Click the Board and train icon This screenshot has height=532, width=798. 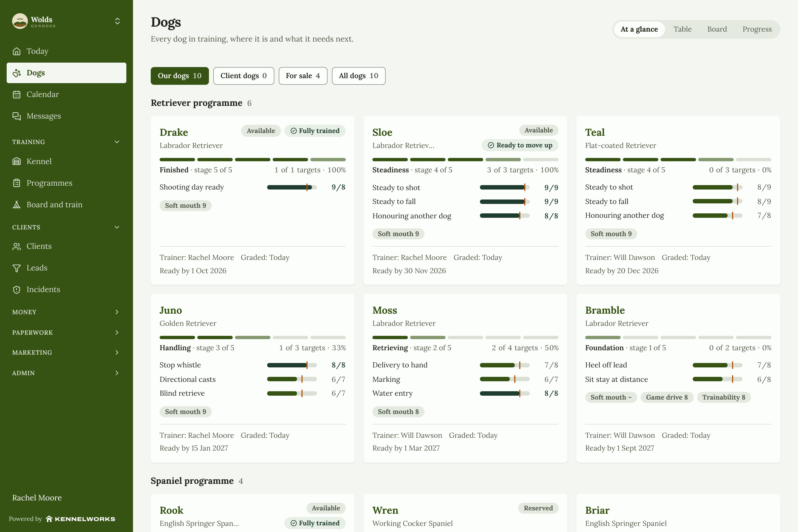tap(17, 204)
